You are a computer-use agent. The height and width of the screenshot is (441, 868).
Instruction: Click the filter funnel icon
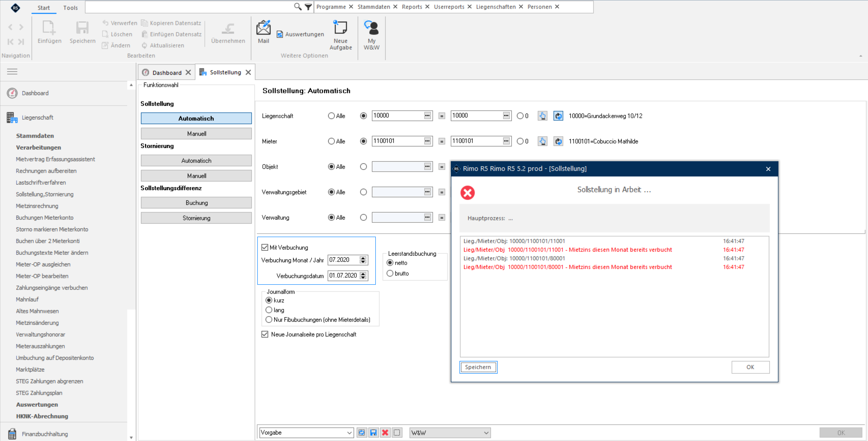(x=308, y=6)
